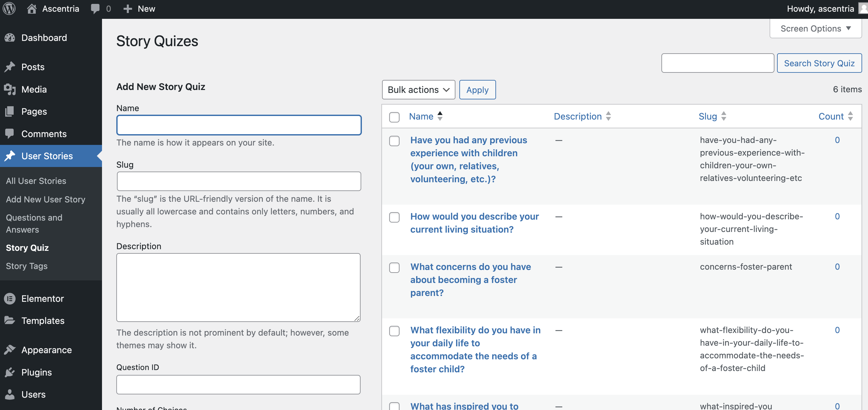Click the Plugins plug icon
This screenshot has width=868, height=410.
(x=10, y=372)
